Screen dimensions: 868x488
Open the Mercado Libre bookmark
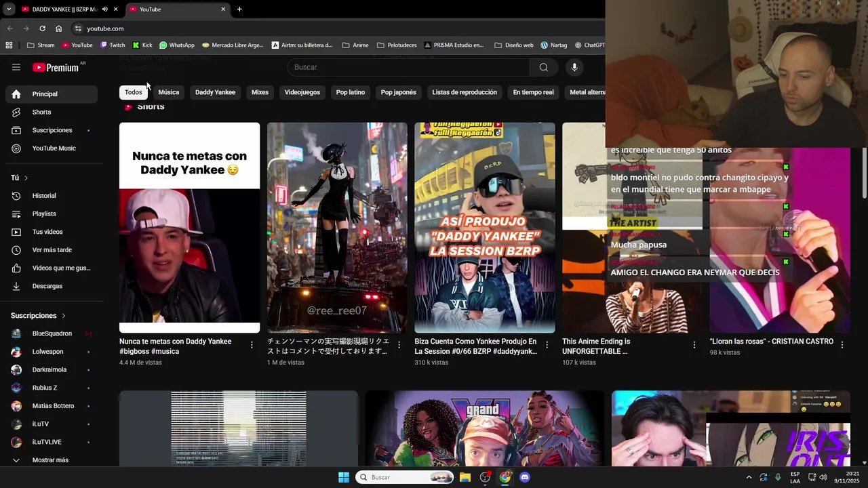[233, 45]
